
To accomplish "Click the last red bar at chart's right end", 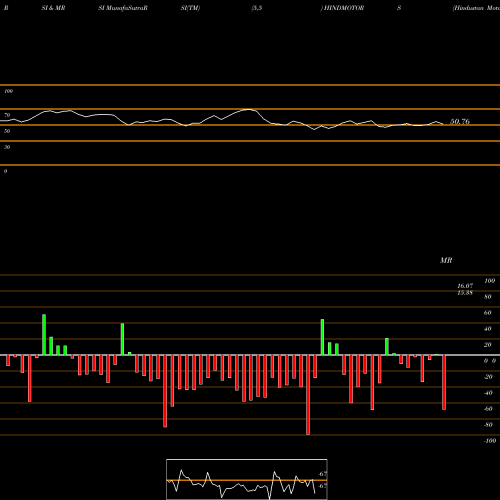I will click(444, 382).
